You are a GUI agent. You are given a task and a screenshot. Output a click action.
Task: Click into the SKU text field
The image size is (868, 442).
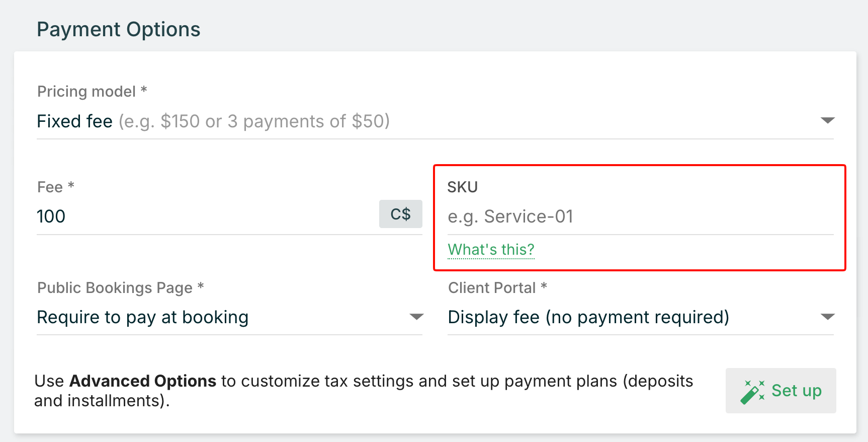coord(640,216)
